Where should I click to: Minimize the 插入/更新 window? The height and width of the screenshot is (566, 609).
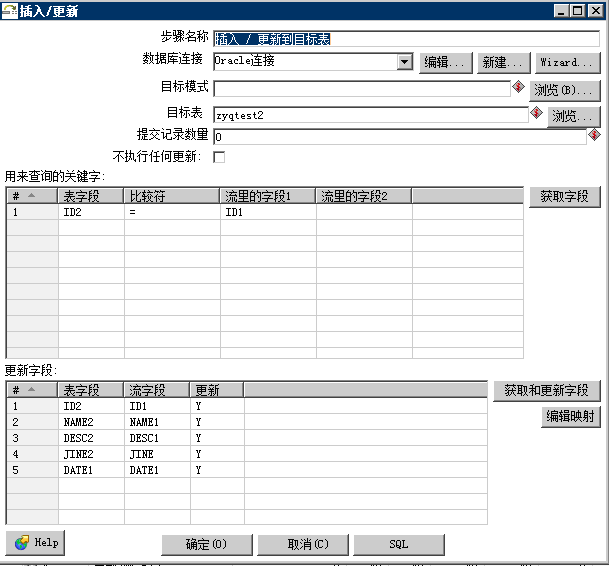pos(561,10)
